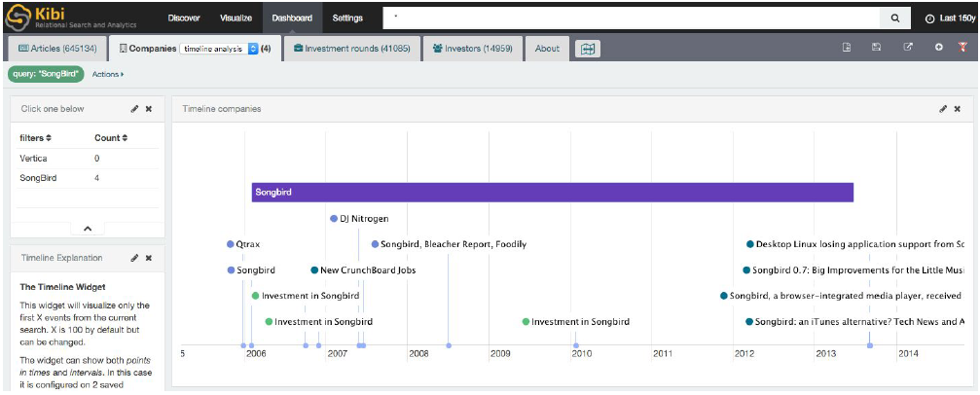Close the Click one below panel

click(x=149, y=109)
